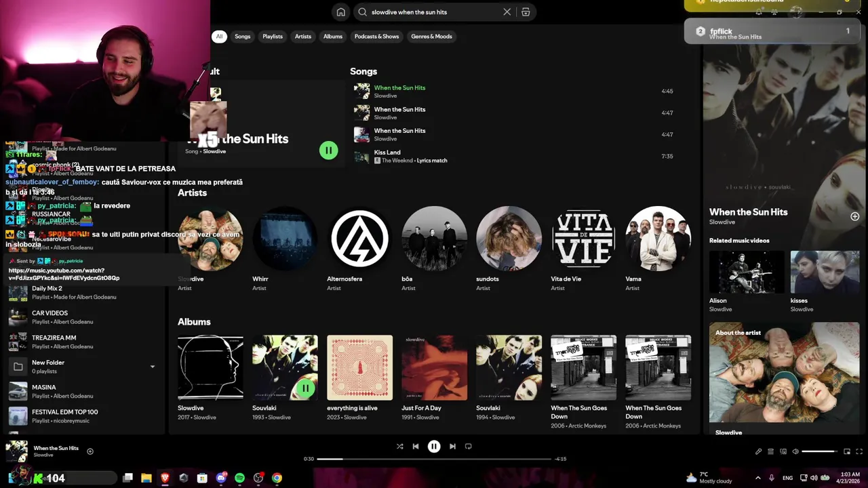Add When the Sun Hits to Liked (right panel plus)
Image resolution: width=868 pixels, height=488 pixels.
point(854,216)
